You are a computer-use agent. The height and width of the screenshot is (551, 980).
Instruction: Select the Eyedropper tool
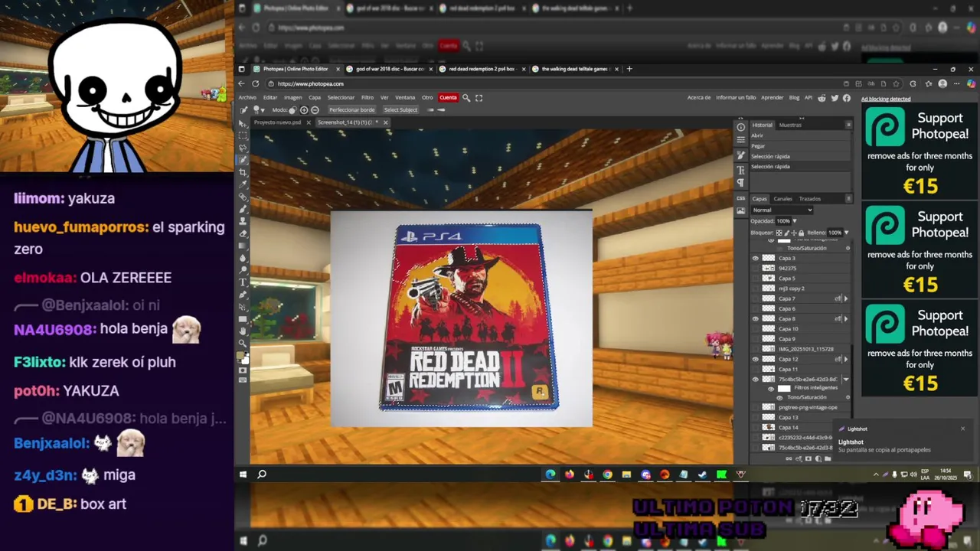tap(243, 184)
